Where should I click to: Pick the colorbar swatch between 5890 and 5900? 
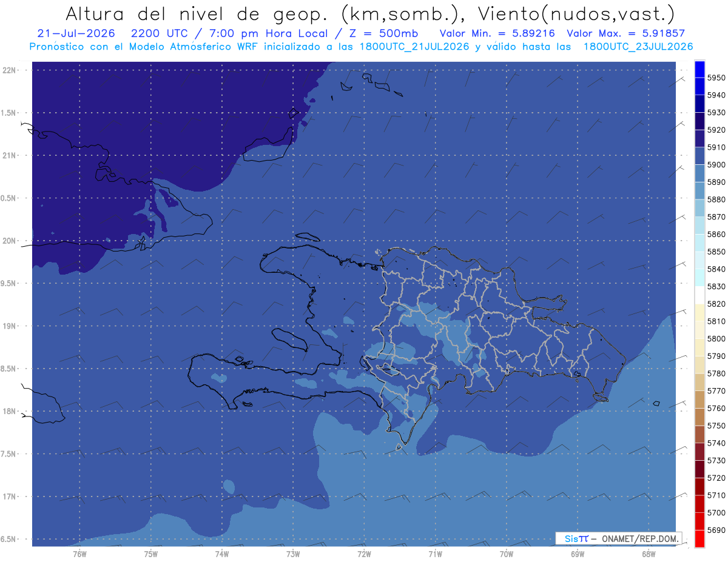pos(699,174)
